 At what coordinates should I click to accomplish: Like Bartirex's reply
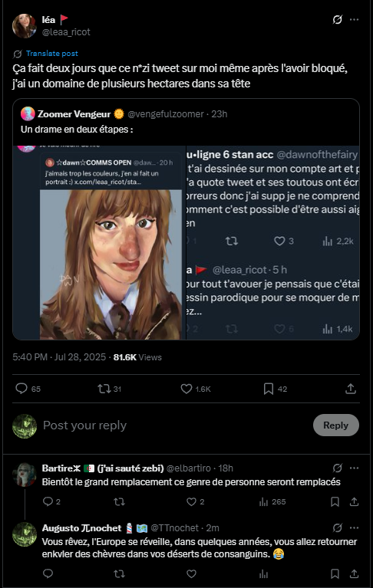click(x=191, y=501)
